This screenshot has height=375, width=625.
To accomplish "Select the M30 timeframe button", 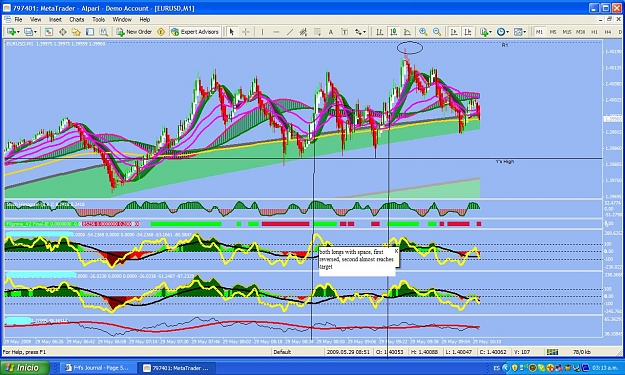I will pos(580,32).
